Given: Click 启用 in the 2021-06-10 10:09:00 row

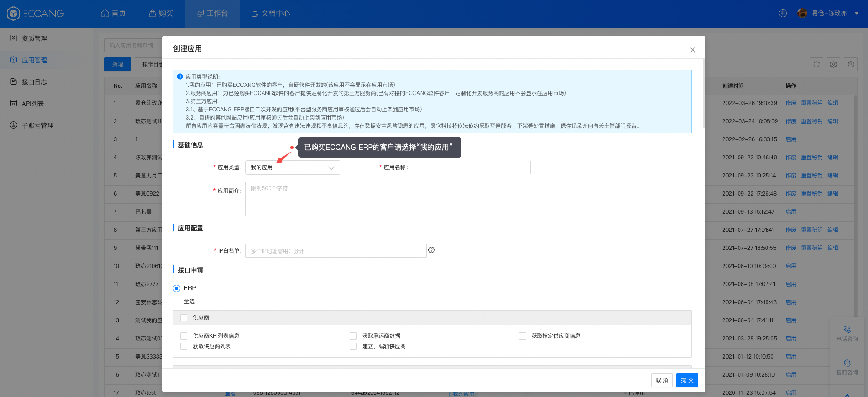Looking at the screenshot, I should tap(791, 266).
